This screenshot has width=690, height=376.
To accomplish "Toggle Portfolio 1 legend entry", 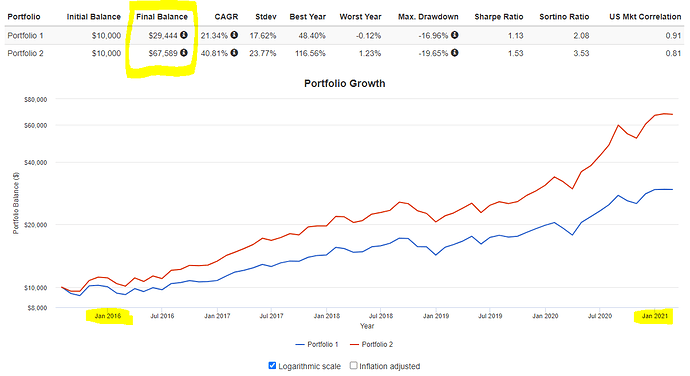I will coord(317,344).
